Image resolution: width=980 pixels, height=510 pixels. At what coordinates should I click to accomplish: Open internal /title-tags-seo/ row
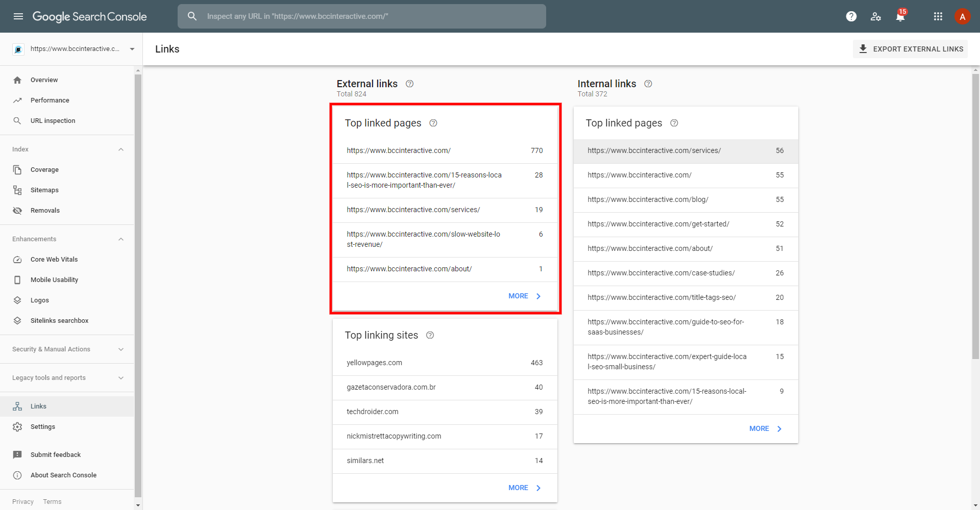coord(686,298)
